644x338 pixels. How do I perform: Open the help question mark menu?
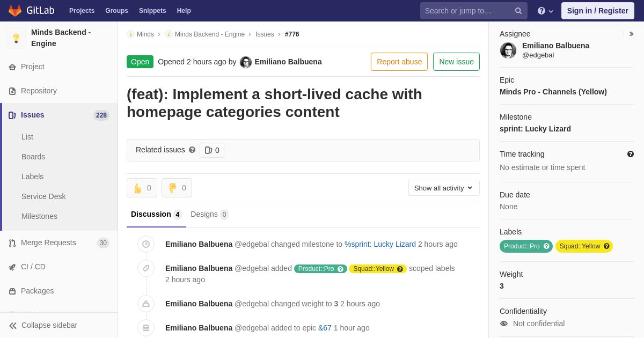(x=545, y=11)
